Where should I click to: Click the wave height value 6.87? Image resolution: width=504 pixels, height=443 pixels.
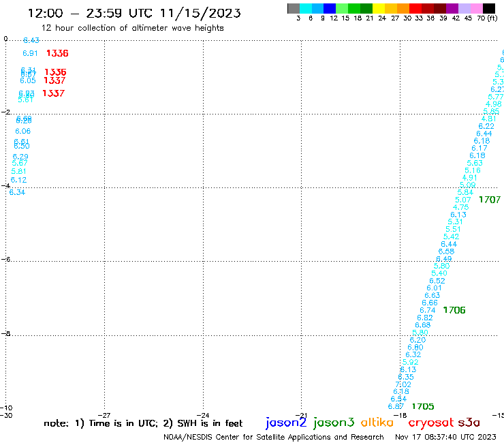point(396,407)
